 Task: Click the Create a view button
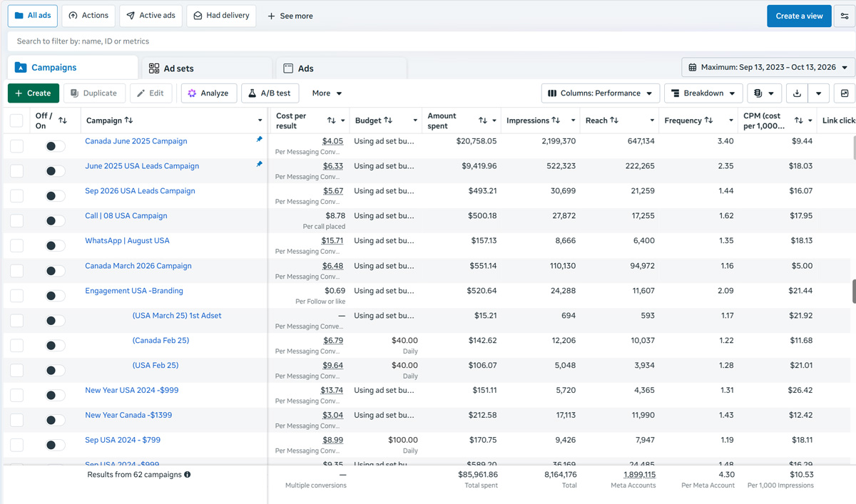pos(799,16)
